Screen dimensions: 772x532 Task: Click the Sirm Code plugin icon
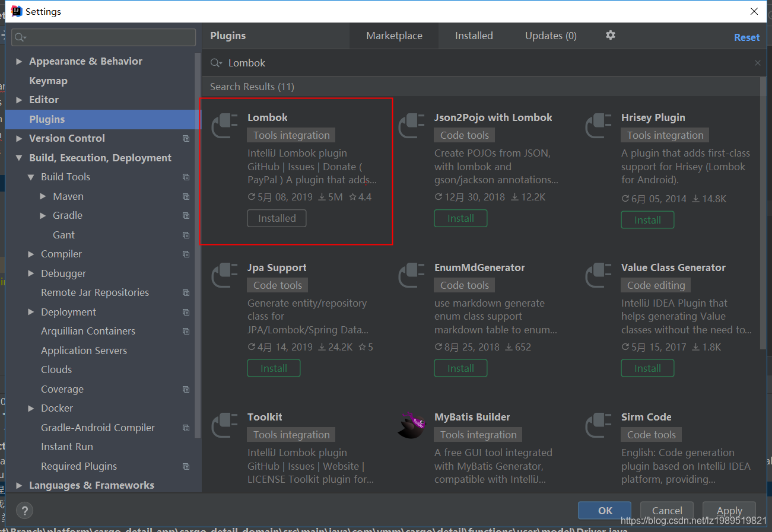tap(599, 425)
